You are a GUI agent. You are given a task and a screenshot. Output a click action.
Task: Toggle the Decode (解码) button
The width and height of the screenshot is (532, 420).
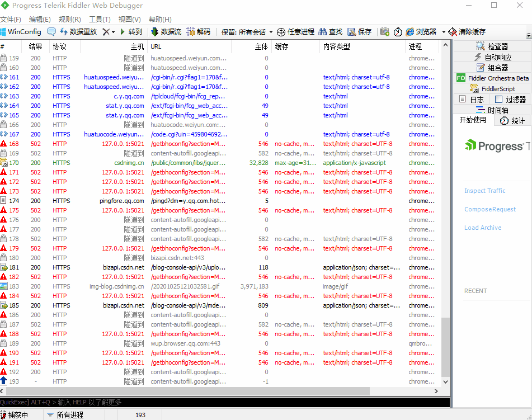point(199,32)
